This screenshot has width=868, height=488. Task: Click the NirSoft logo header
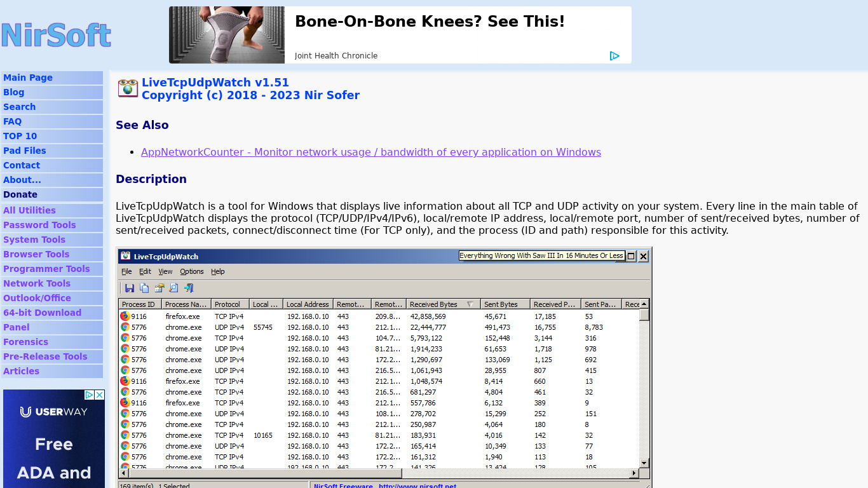pyautogui.click(x=56, y=35)
